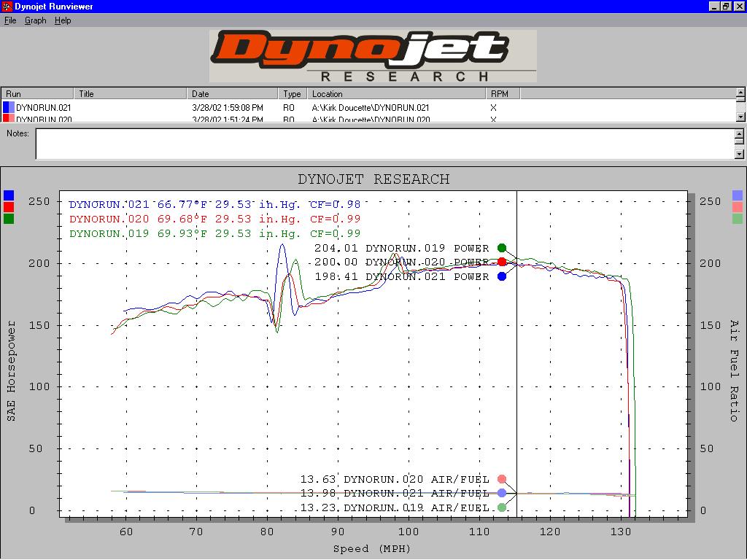Toggle the blue horsepower legend square at left
The image size is (747, 560).
coord(9,195)
